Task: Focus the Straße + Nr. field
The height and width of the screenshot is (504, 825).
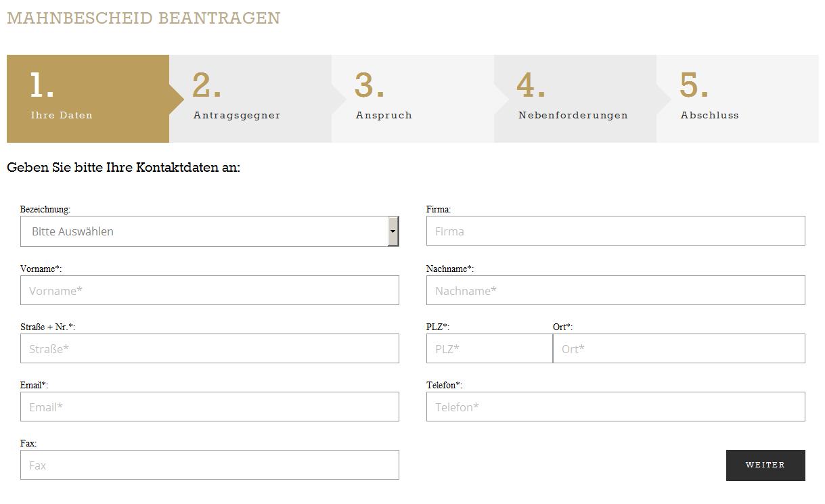Action: [210, 348]
